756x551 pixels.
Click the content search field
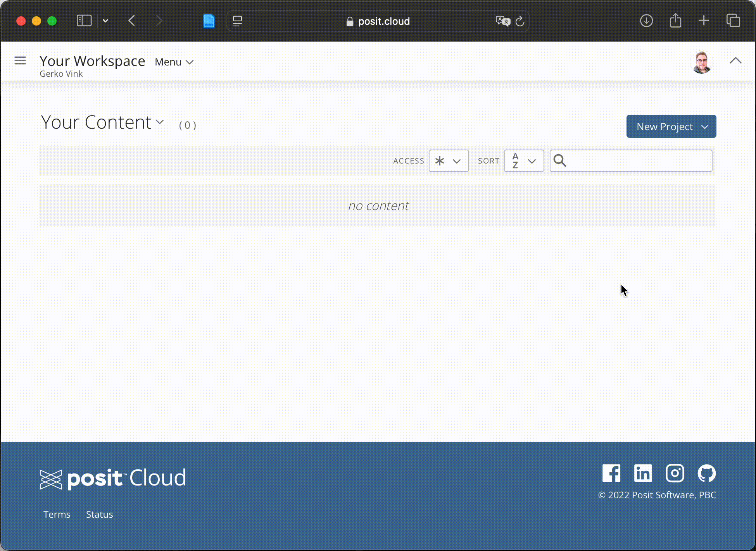pos(631,161)
